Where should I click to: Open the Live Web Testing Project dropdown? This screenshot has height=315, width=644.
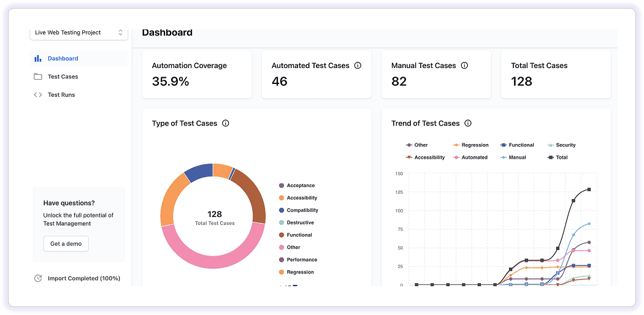(79, 32)
